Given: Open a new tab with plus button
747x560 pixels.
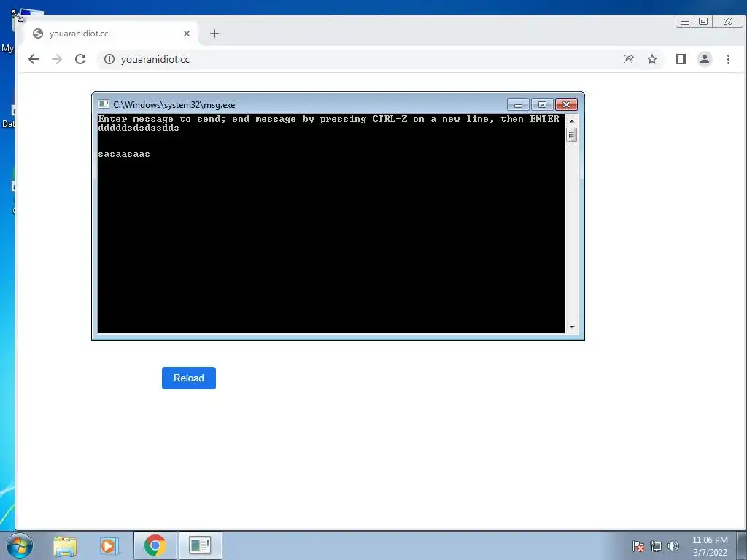Looking at the screenshot, I should click(214, 34).
